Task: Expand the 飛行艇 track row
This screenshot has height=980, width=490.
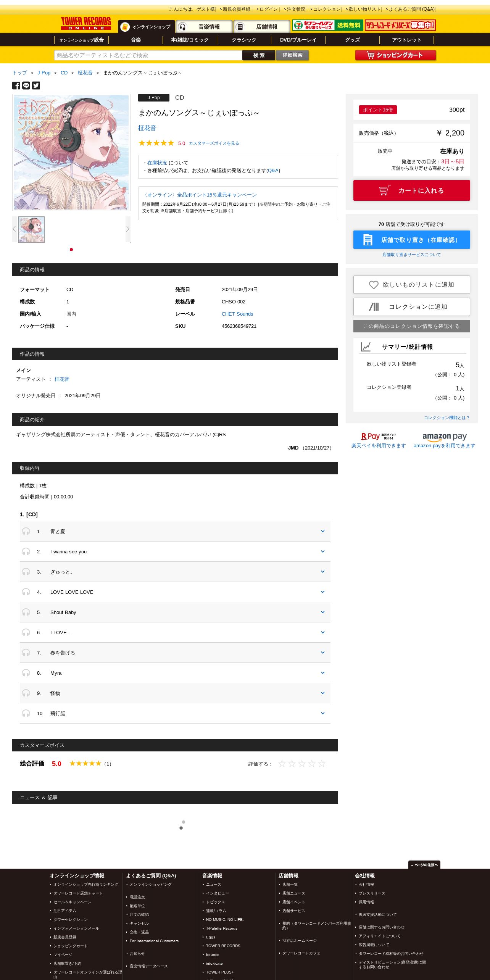Action: 322,713
